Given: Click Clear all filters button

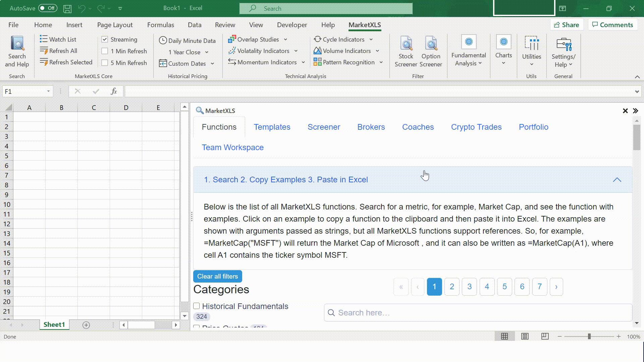Looking at the screenshot, I should 217,276.
